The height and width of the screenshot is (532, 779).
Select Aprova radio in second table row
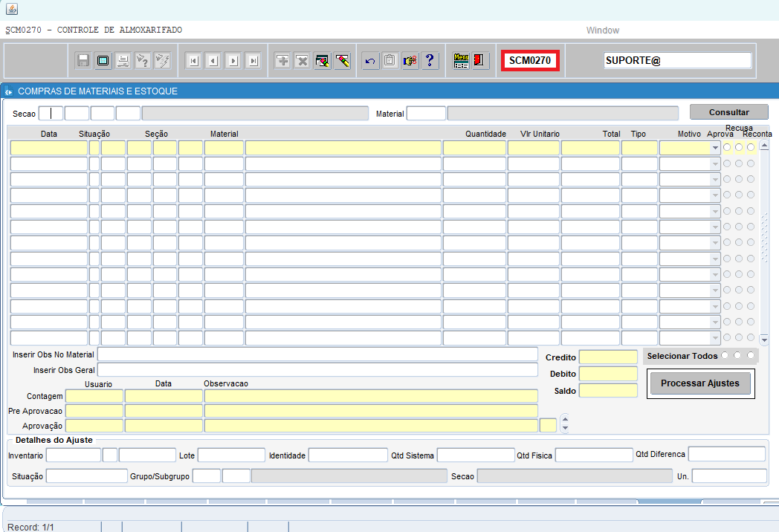727,163
